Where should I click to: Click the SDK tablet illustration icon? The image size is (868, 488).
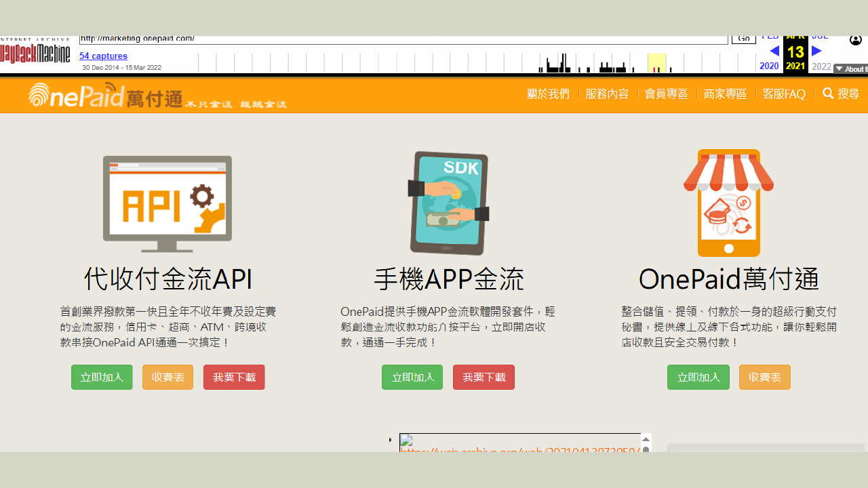[448, 203]
